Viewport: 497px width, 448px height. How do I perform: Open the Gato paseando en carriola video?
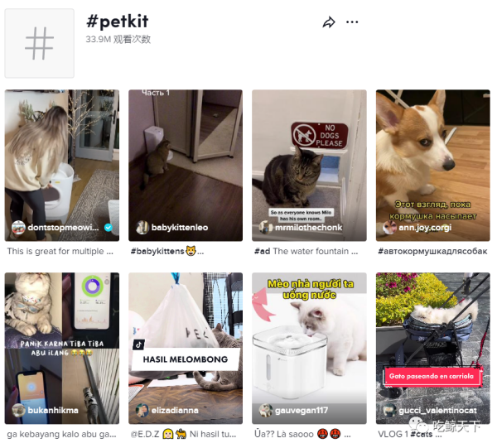pos(433,348)
